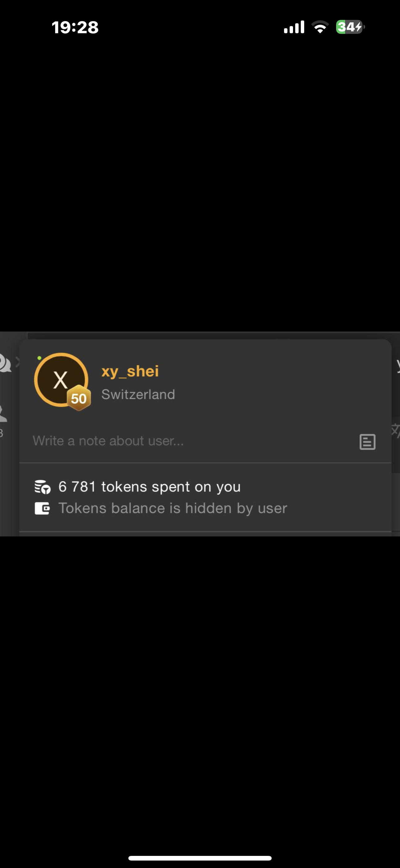The height and width of the screenshot is (868, 400).
Task: Select the "6 781 tokens spent on you" line
Action: (149, 487)
